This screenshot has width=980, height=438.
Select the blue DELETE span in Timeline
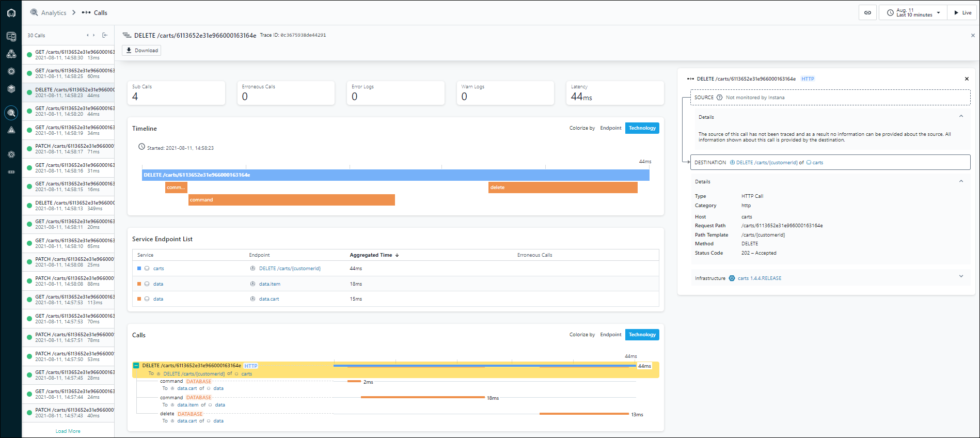(x=396, y=175)
